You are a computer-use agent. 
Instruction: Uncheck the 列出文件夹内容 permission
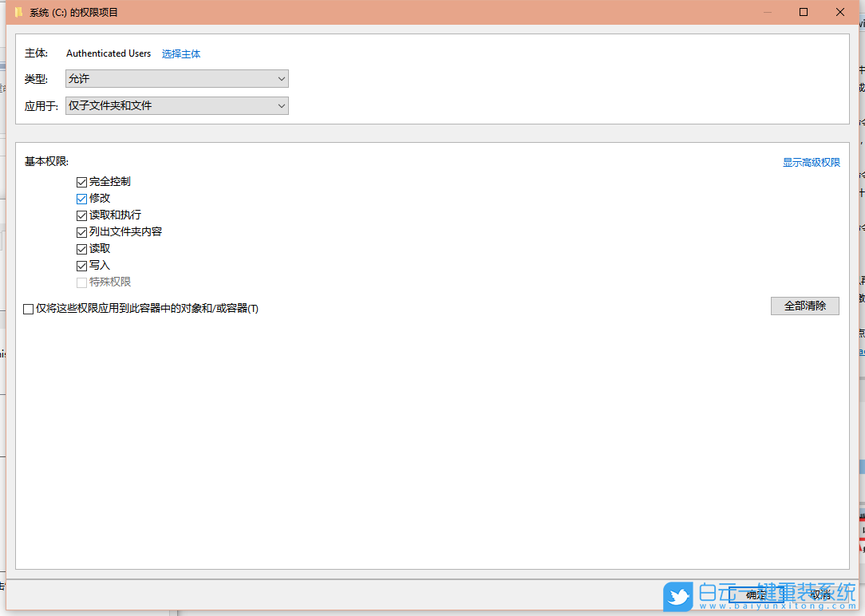(x=81, y=231)
